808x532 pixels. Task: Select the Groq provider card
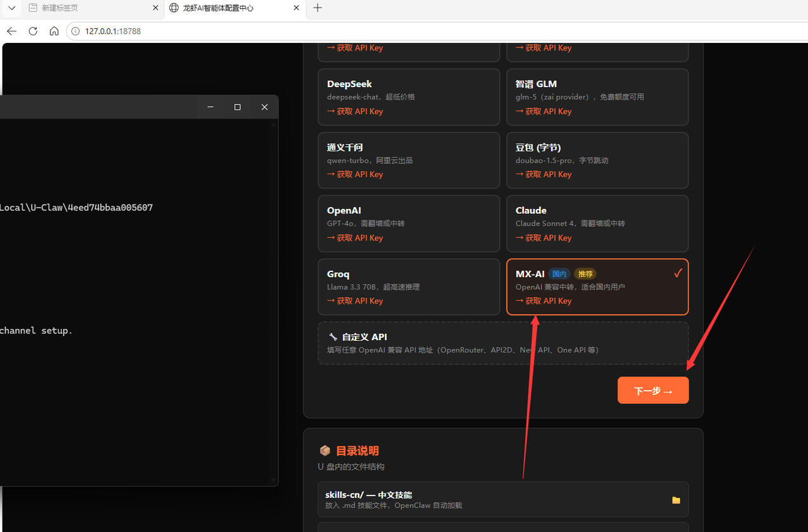tap(409, 287)
